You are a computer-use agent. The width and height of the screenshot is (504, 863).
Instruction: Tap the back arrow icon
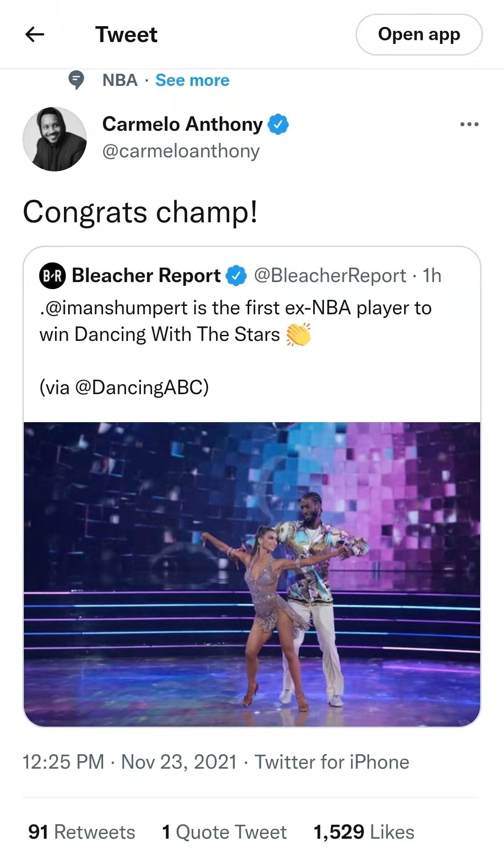click(x=35, y=34)
